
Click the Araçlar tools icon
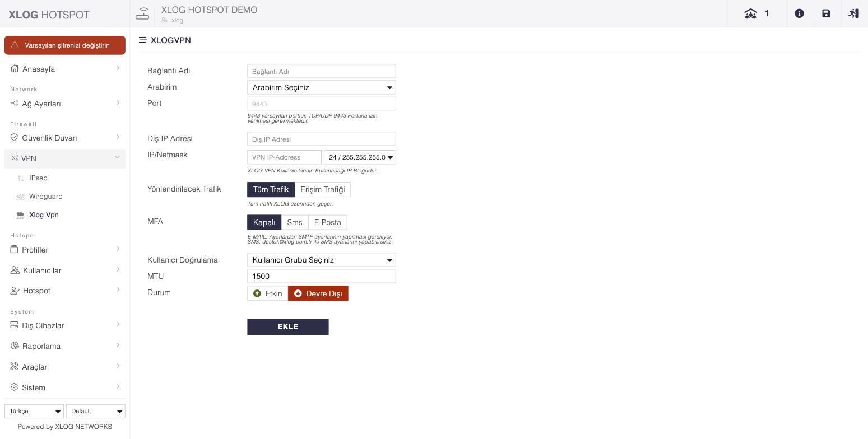15,367
